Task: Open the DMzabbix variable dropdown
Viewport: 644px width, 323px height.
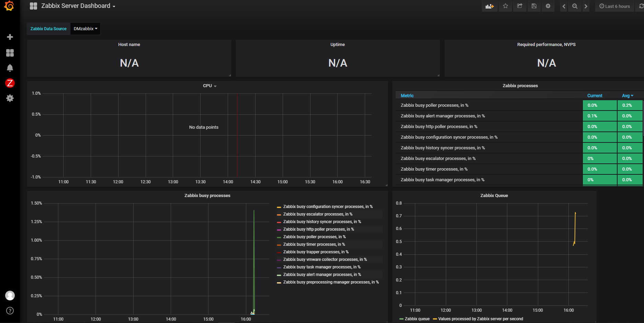Action: tap(85, 28)
